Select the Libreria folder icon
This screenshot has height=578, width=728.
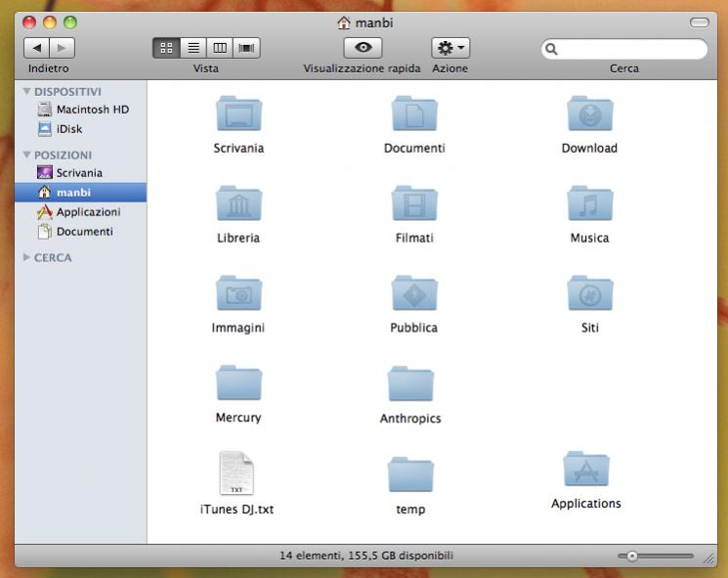click(238, 203)
